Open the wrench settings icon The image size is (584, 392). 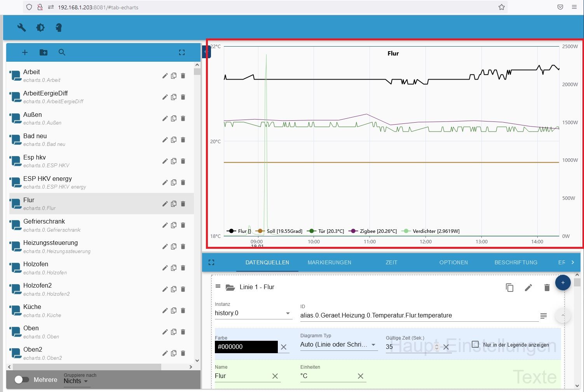click(22, 28)
